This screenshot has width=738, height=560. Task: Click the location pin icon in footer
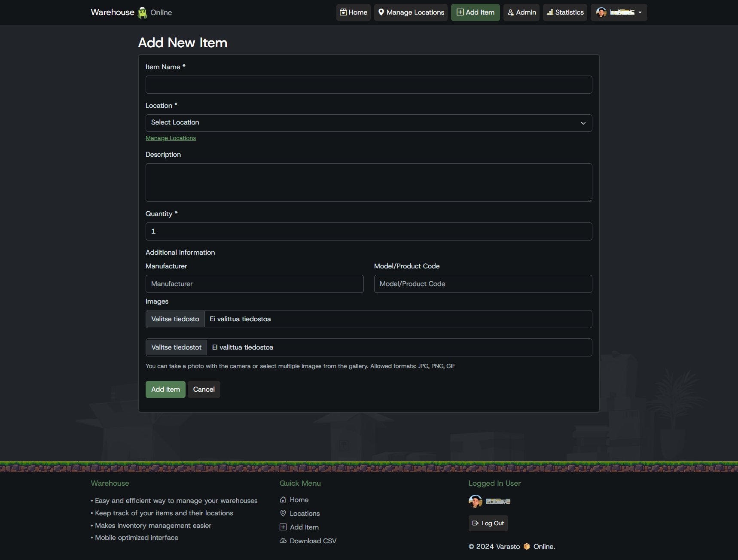pos(283,513)
